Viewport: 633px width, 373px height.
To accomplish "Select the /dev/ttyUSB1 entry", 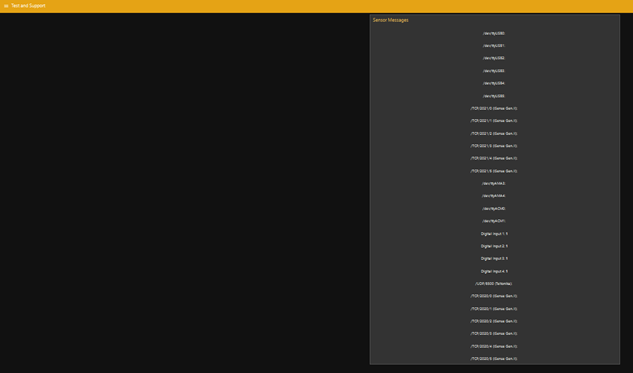I will click(x=494, y=46).
